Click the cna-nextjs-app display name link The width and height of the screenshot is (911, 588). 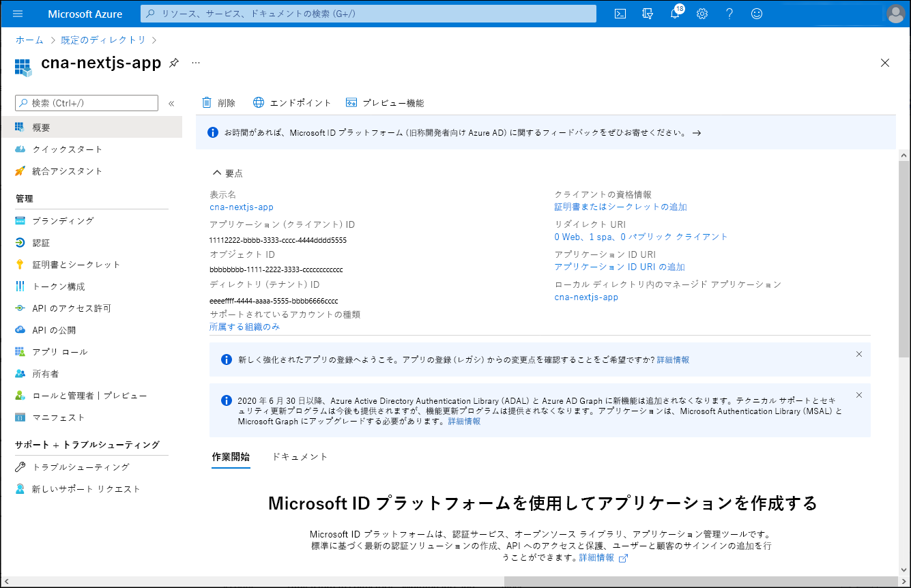click(242, 207)
